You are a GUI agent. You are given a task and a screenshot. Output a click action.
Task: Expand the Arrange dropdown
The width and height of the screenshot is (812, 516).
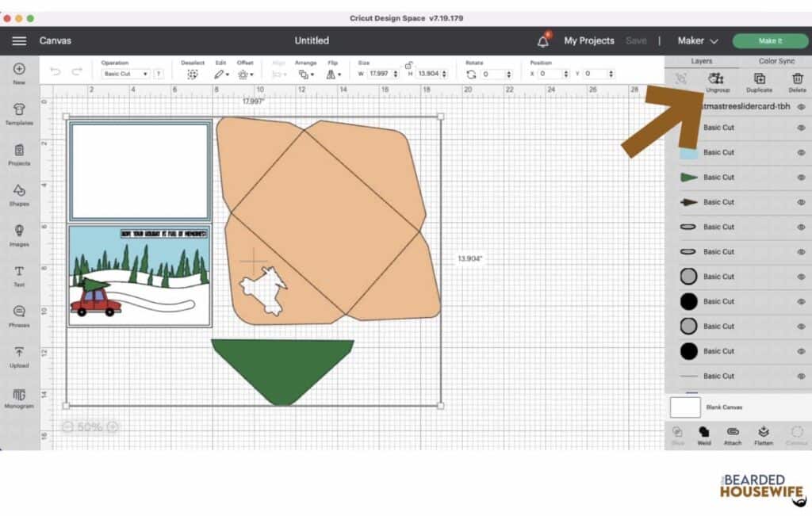[304, 74]
